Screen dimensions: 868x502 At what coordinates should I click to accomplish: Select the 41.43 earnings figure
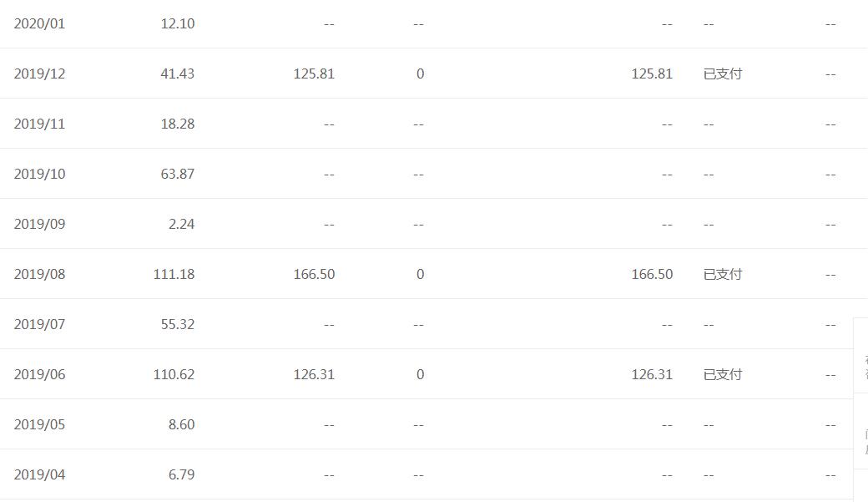click(x=177, y=74)
